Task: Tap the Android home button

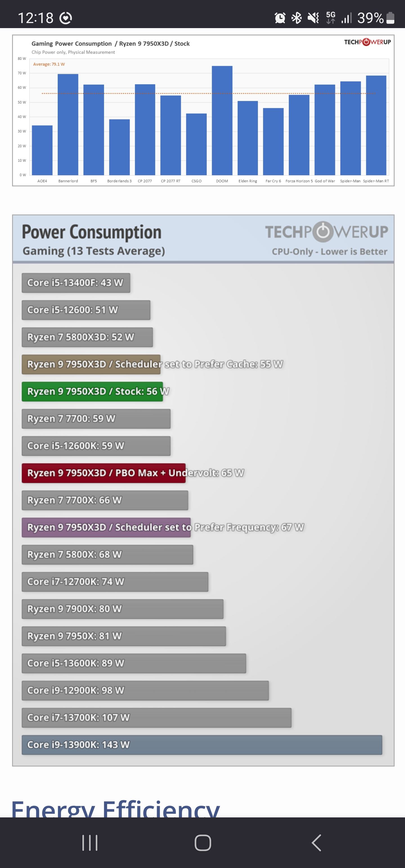Action: click(x=203, y=843)
